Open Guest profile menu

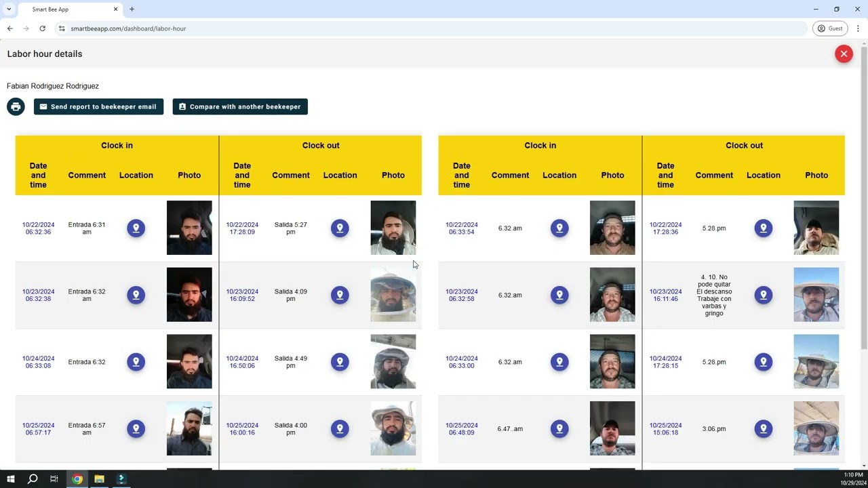(830, 28)
